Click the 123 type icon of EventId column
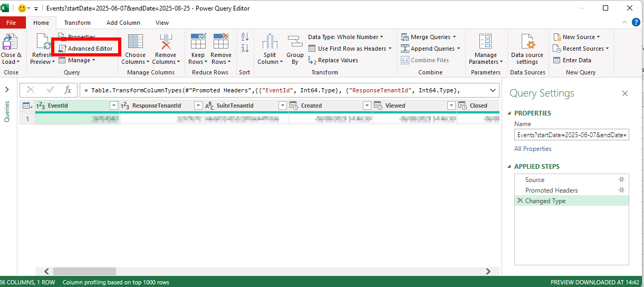 [41, 106]
